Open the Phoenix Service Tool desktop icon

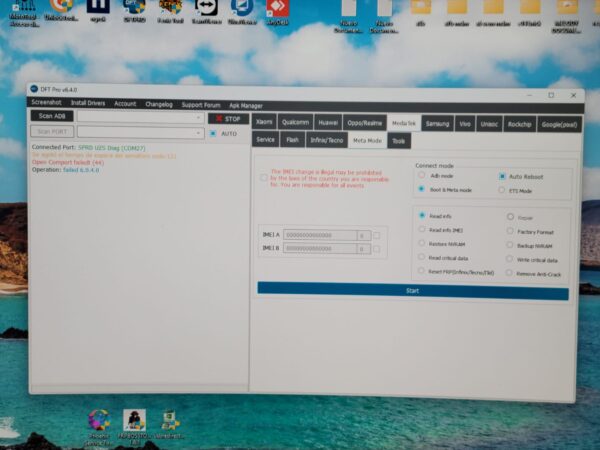point(99,427)
